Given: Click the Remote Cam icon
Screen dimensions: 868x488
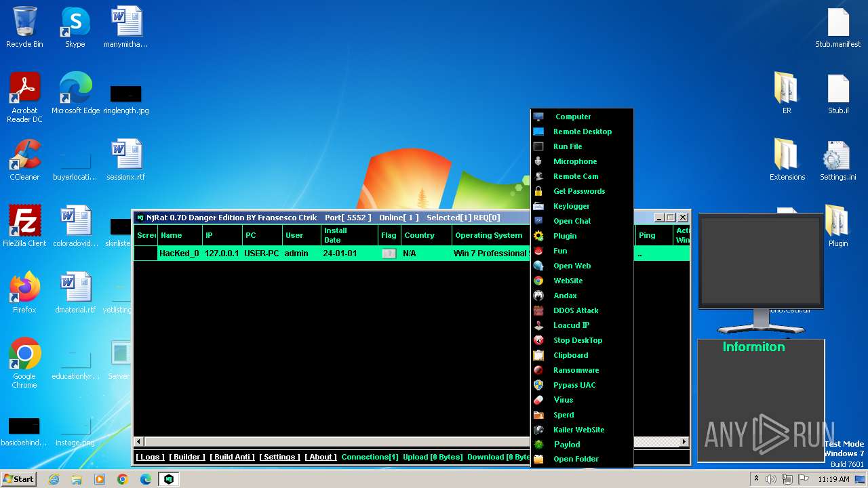Looking at the screenshot, I should 538,176.
